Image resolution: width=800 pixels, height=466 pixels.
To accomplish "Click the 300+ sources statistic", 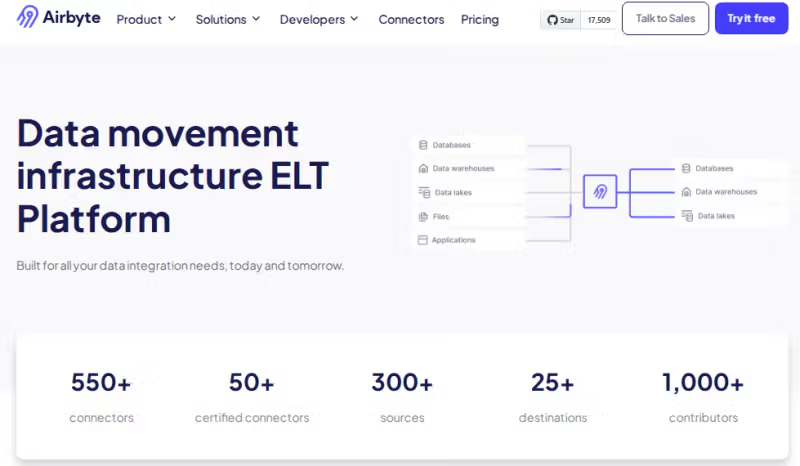I will 402,397.
